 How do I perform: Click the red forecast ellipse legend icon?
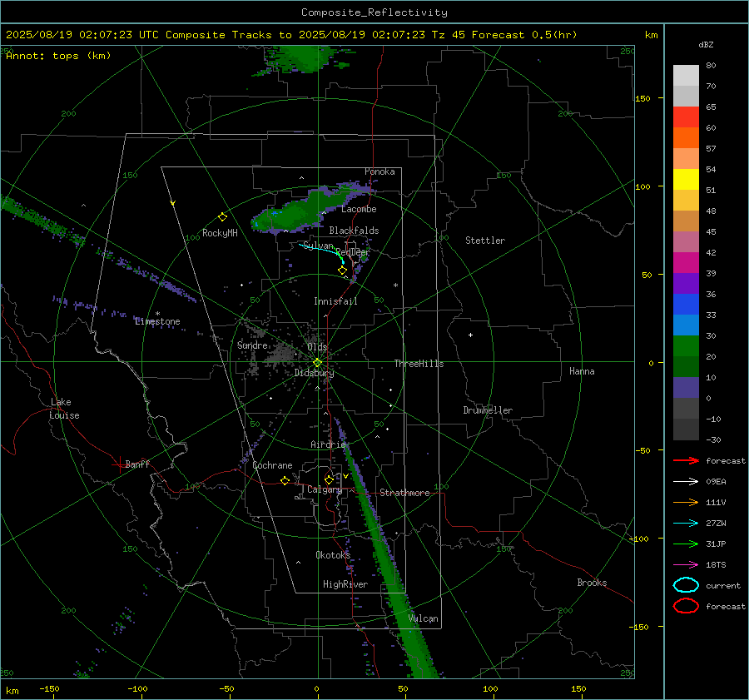686,606
